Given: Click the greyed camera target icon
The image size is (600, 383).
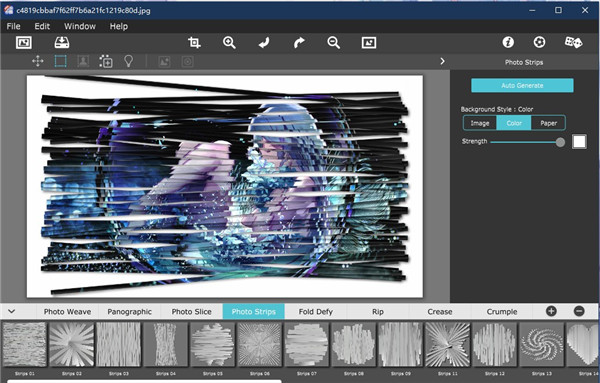Looking at the screenshot, I should coord(188,62).
